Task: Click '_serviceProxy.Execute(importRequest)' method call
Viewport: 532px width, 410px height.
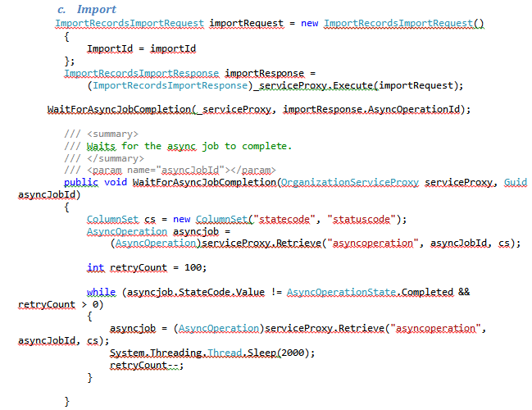Action: (x=358, y=85)
